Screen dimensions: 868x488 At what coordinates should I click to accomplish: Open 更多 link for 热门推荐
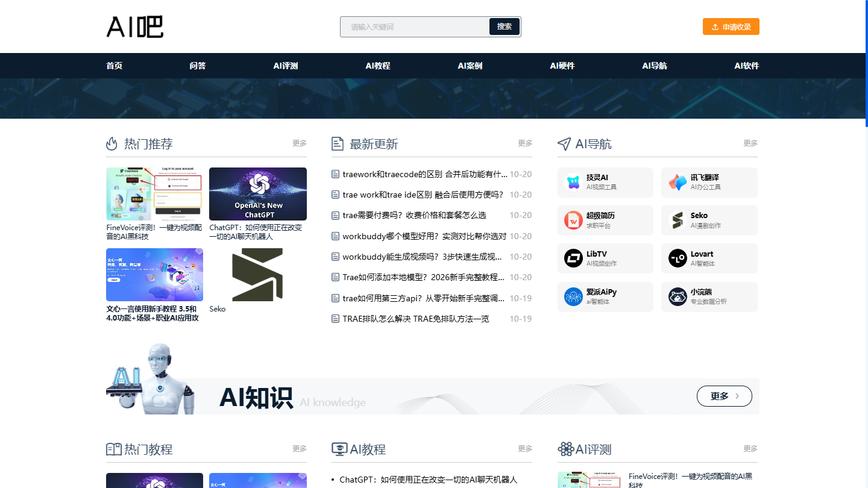pyautogui.click(x=300, y=143)
